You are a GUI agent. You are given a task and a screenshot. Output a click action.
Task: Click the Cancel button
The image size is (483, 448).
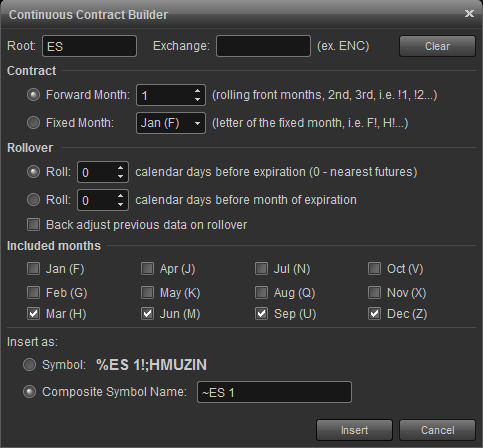pyautogui.click(x=437, y=430)
